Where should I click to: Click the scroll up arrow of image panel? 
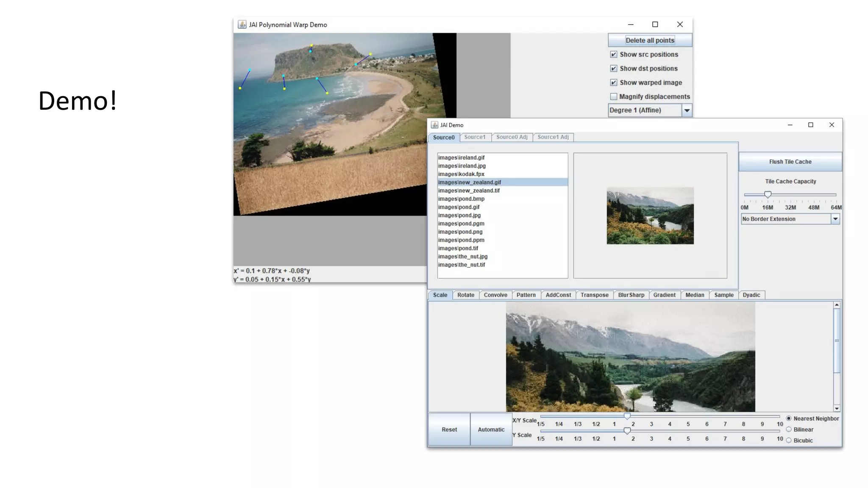click(837, 305)
